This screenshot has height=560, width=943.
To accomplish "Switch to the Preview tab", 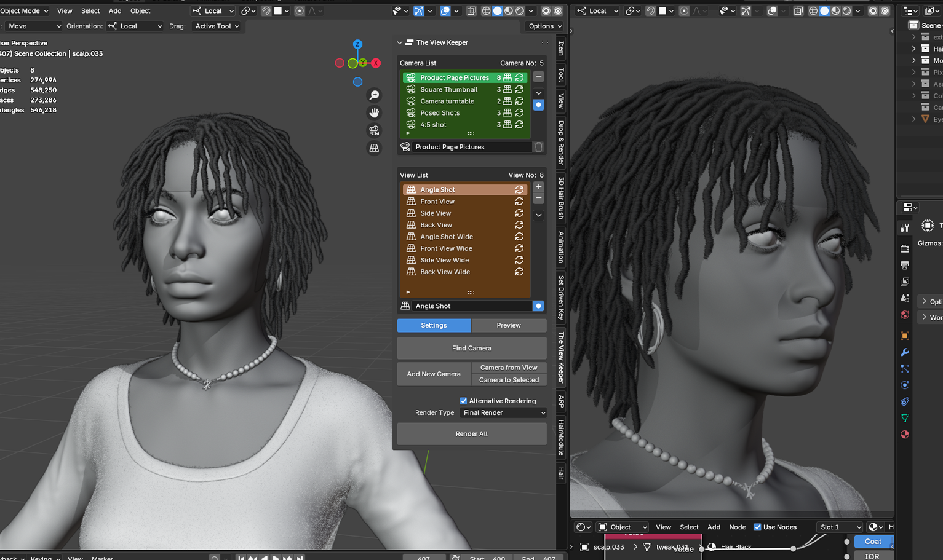I will [x=509, y=325].
